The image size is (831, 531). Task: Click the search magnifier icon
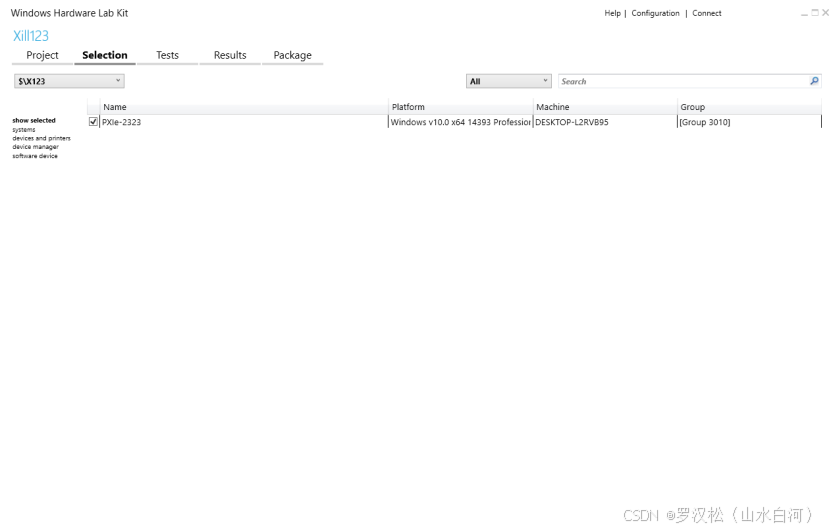[x=814, y=81]
